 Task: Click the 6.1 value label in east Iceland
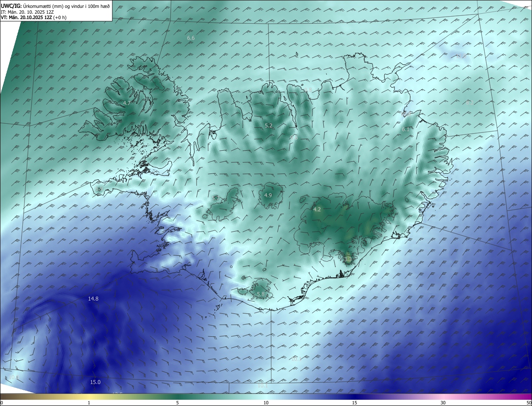[x=406, y=130]
